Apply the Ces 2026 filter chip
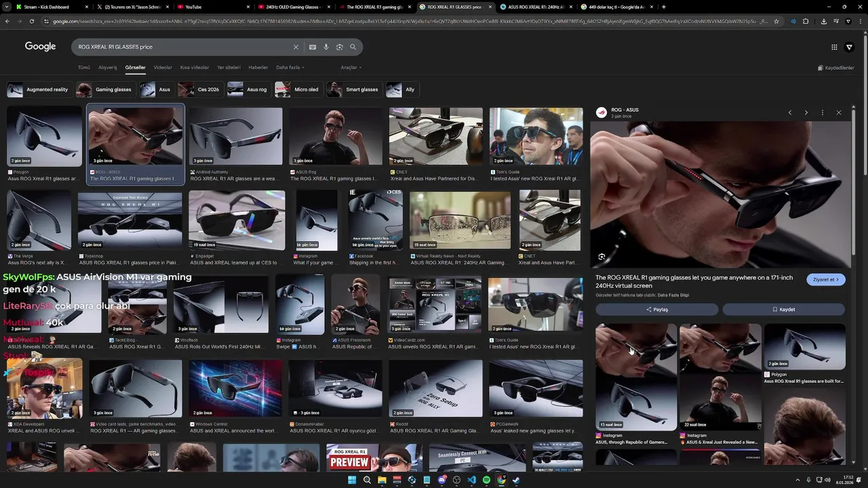This screenshot has height=488, width=868. [x=199, y=89]
